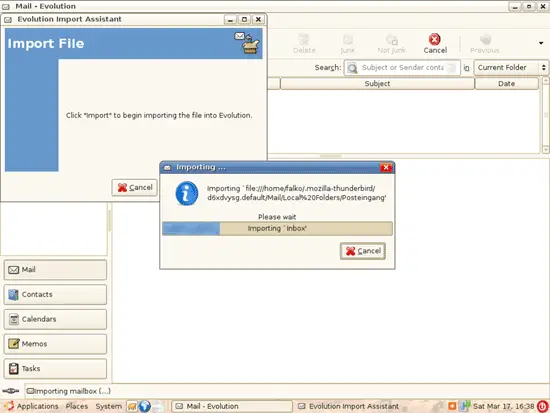Switch to the Contacts component

pyautogui.click(x=55, y=294)
